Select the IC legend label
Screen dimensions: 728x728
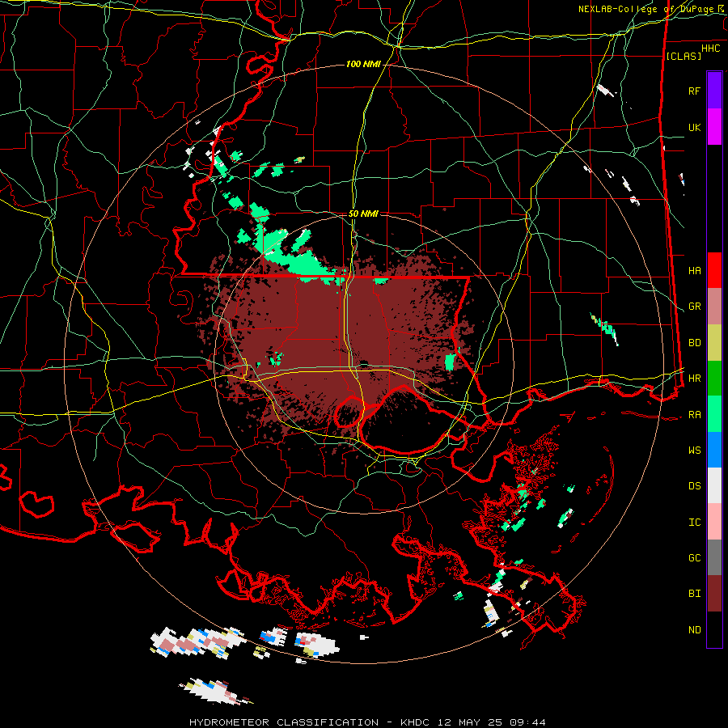pyautogui.click(x=694, y=523)
